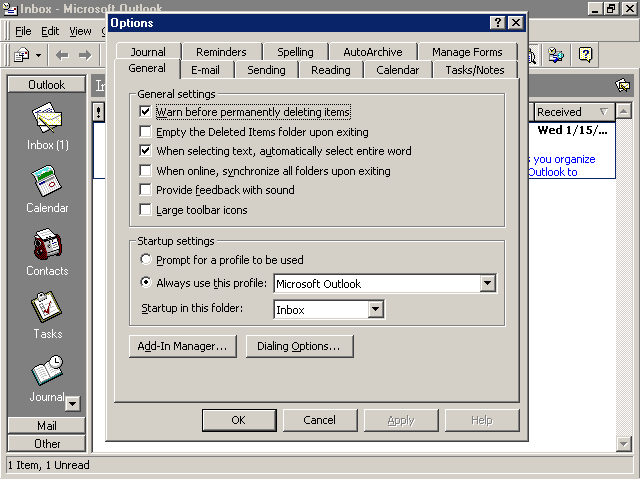Open the Calendar shortcut icon

tap(47, 181)
